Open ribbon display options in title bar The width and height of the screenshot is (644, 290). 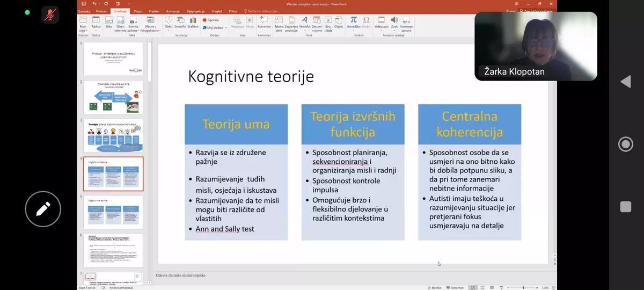pyautogui.click(x=517, y=4)
